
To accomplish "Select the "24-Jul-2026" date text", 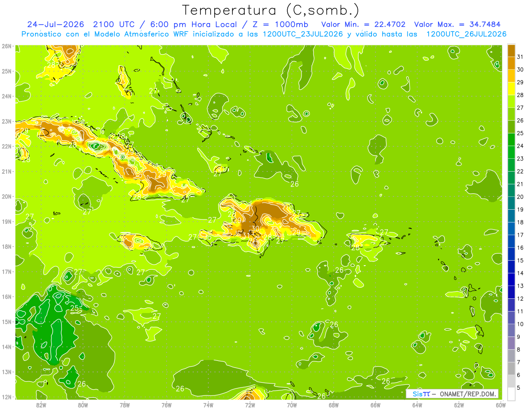I will pyautogui.click(x=55, y=24).
